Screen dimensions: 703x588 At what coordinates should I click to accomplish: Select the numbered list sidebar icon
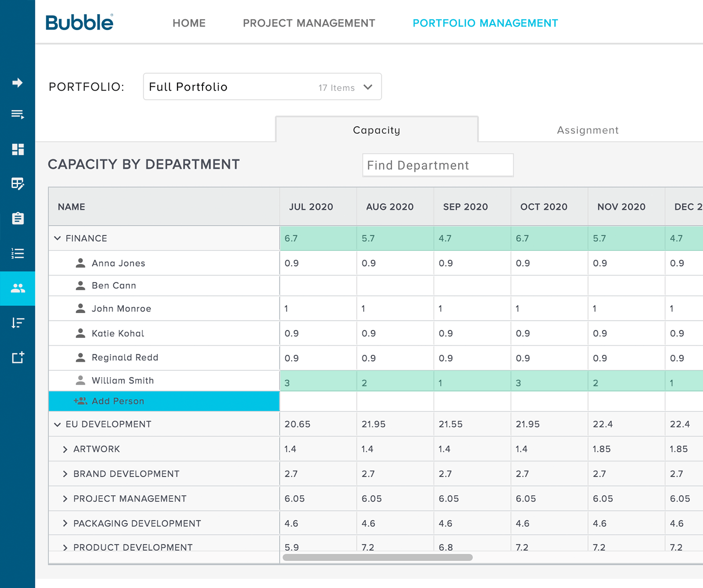tap(18, 253)
